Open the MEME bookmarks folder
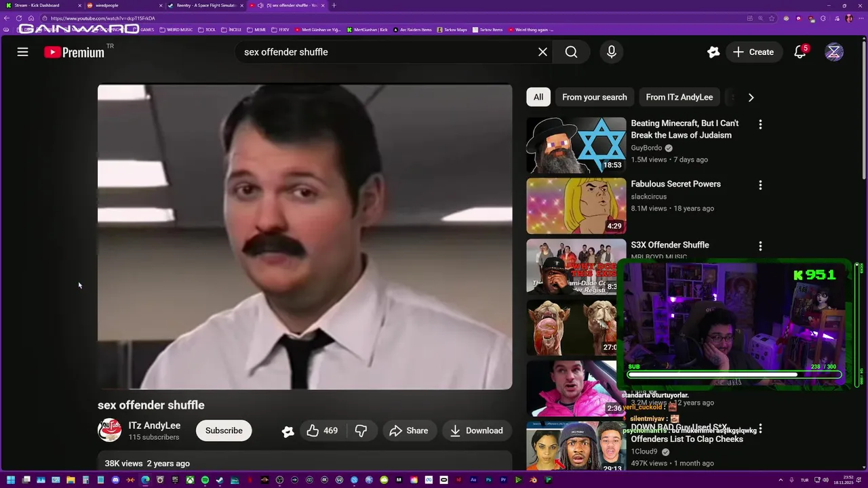 click(x=256, y=30)
